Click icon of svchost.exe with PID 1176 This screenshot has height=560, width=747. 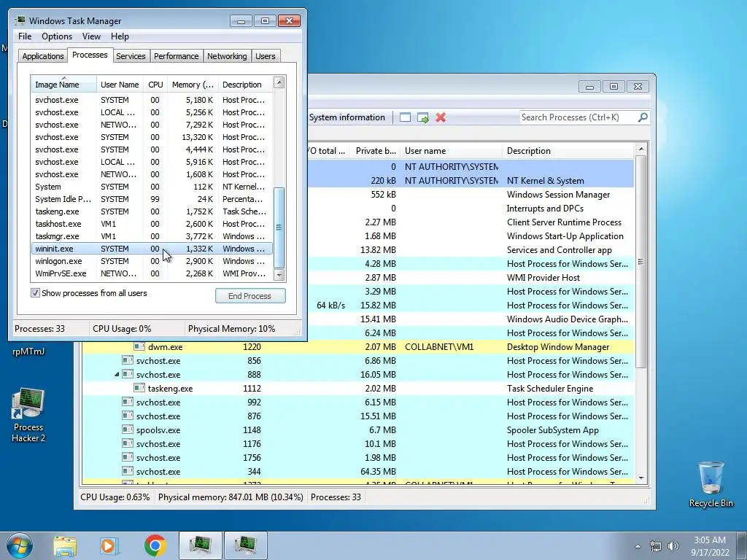(127, 443)
